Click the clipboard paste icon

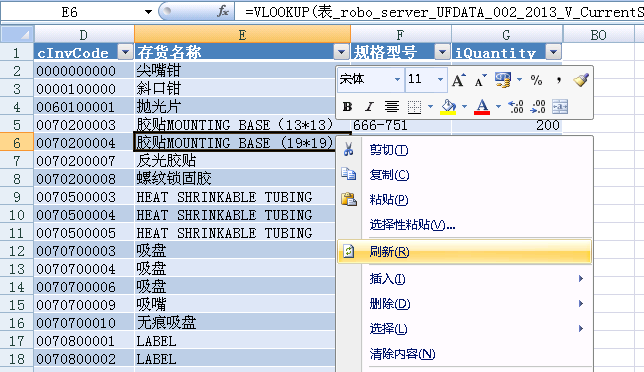tap(349, 199)
